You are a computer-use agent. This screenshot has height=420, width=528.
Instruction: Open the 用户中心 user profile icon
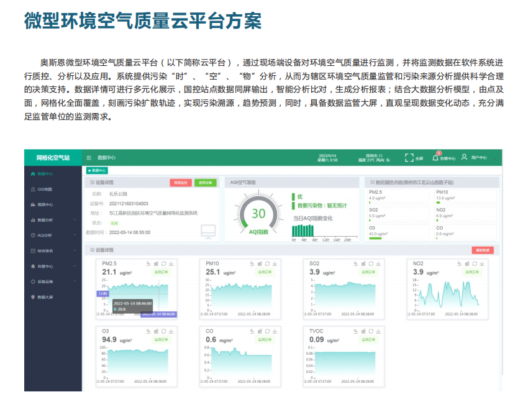463,158
